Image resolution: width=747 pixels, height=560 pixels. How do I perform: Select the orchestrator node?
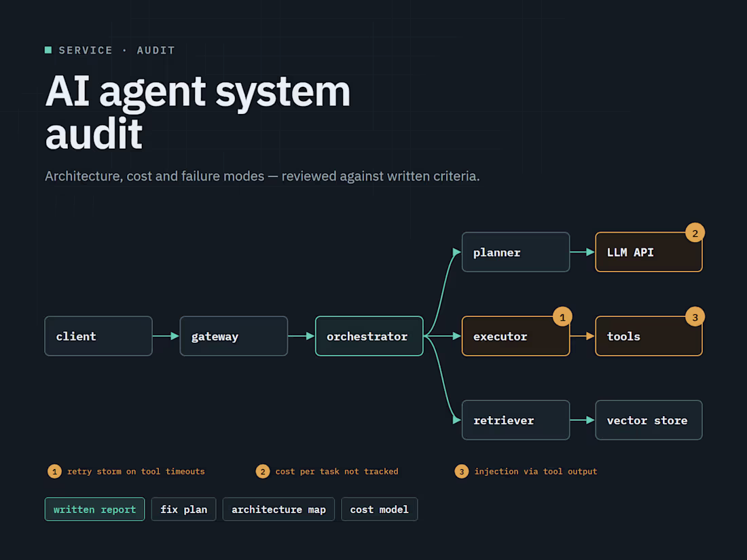369,336
